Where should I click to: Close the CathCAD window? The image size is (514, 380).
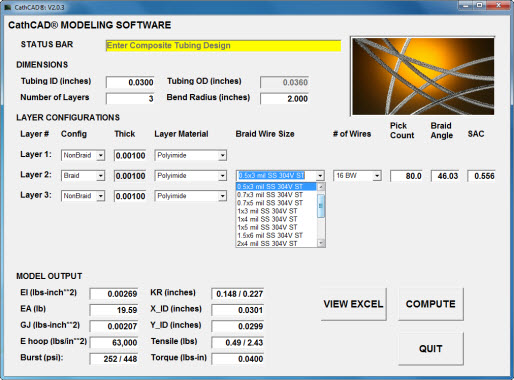coord(499,5)
